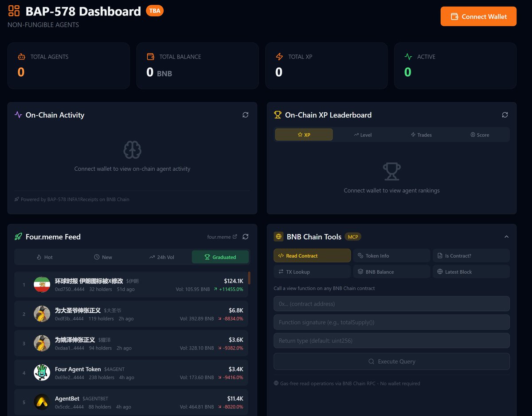The image size is (532, 416).
Task: Switch leaderboard to Trades view
Action: 421,135
